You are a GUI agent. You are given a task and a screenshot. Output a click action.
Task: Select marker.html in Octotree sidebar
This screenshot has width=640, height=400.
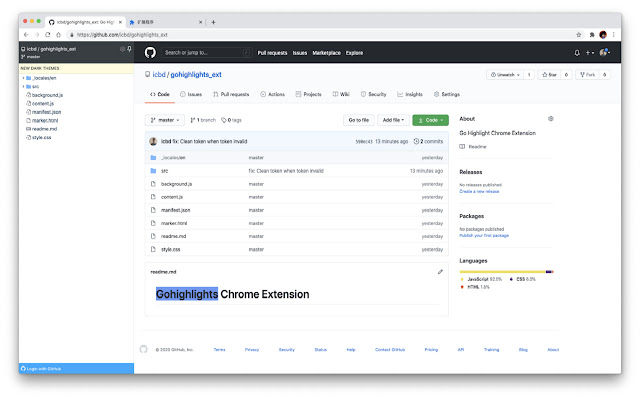pyautogui.click(x=45, y=120)
